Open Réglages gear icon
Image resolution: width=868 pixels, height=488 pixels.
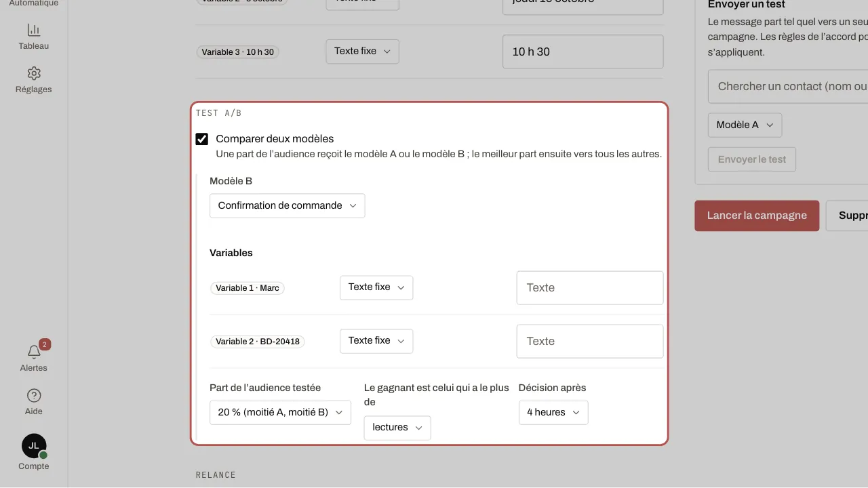tap(34, 73)
